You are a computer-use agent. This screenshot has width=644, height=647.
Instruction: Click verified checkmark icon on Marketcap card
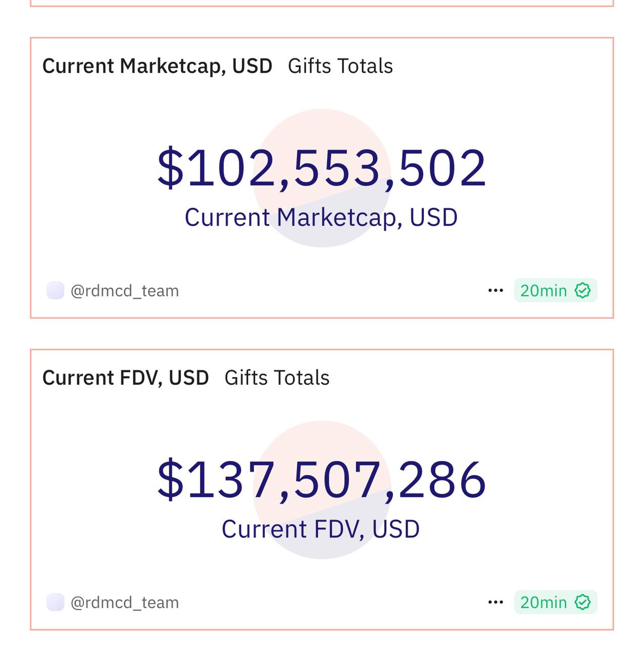[x=583, y=291]
